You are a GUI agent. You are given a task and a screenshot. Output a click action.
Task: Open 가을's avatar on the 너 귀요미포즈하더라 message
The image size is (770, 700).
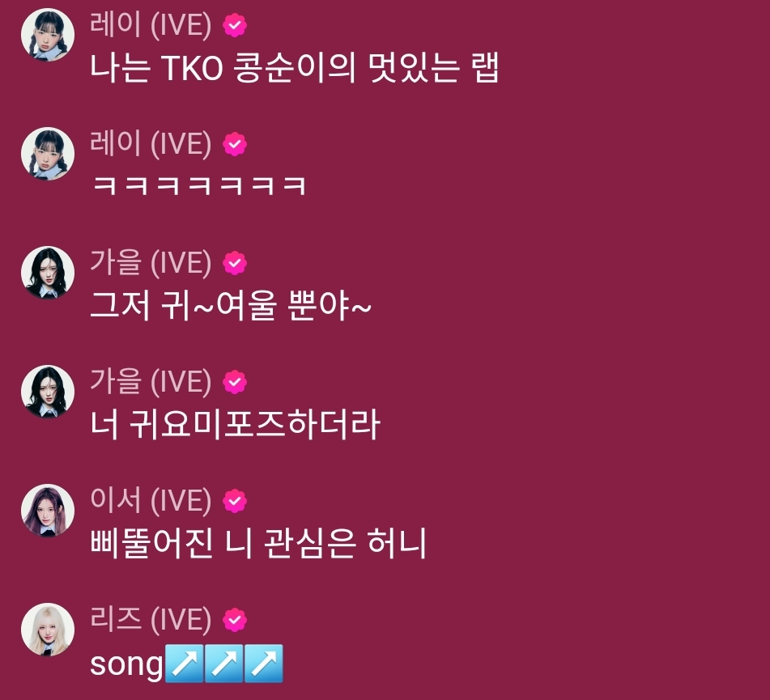coord(48,392)
